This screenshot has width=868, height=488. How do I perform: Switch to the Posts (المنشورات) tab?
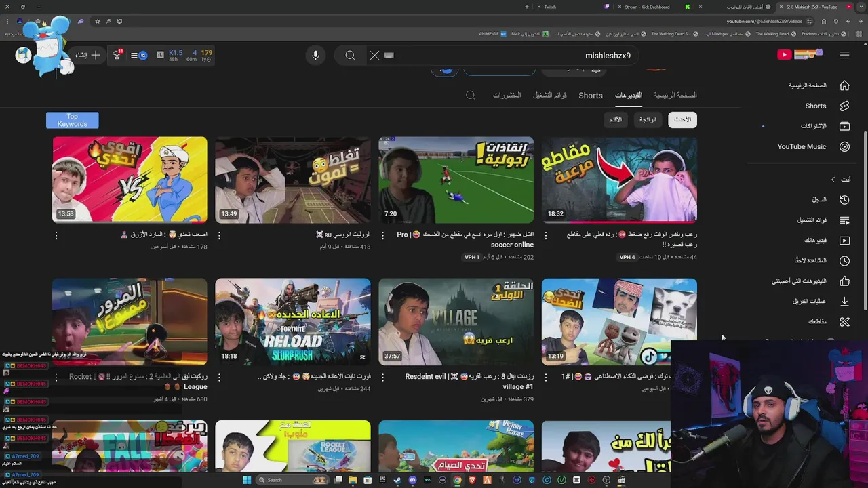pyautogui.click(x=507, y=96)
